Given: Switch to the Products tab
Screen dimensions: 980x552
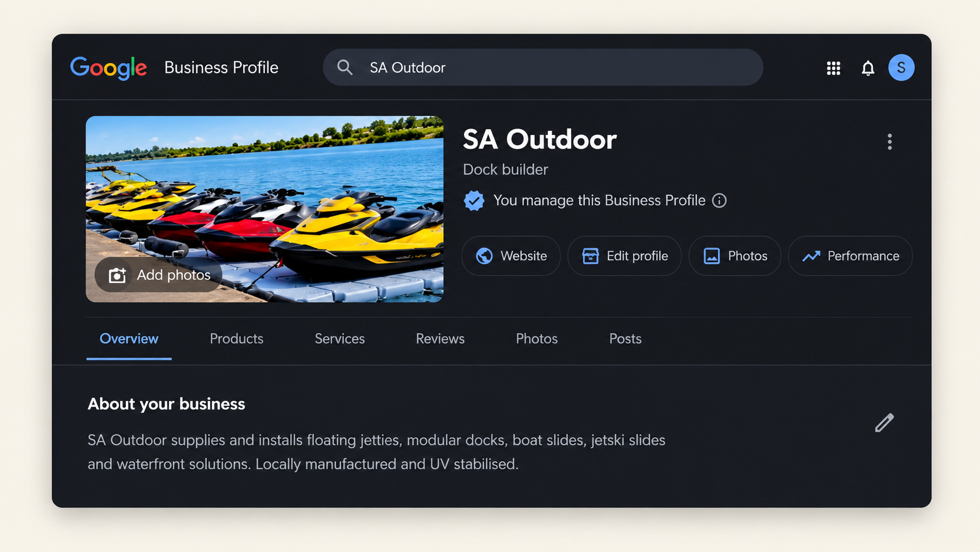Looking at the screenshot, I should pos(237,339).
